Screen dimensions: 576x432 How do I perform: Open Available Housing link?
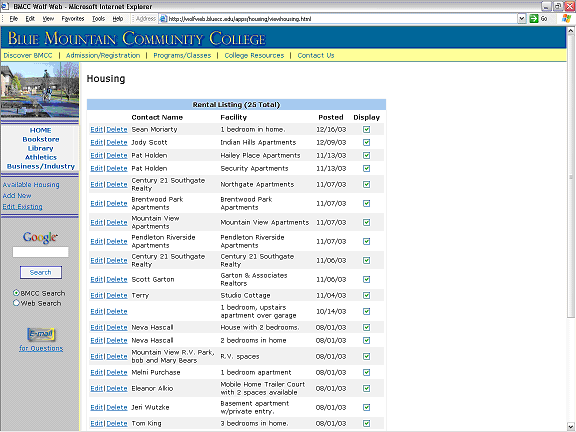click(31, 184)
